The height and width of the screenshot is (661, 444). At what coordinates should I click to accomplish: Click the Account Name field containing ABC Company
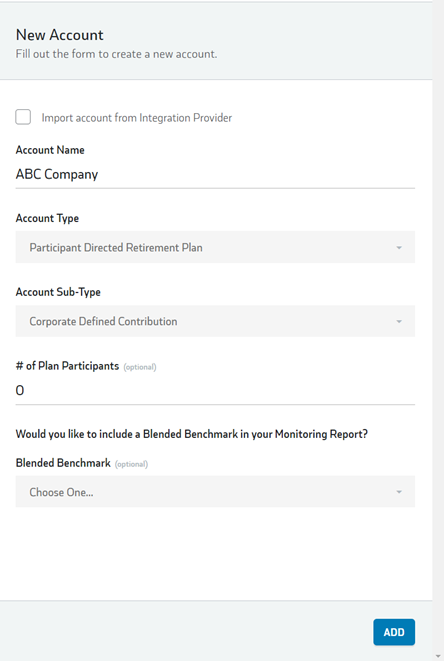pos(215,175)
